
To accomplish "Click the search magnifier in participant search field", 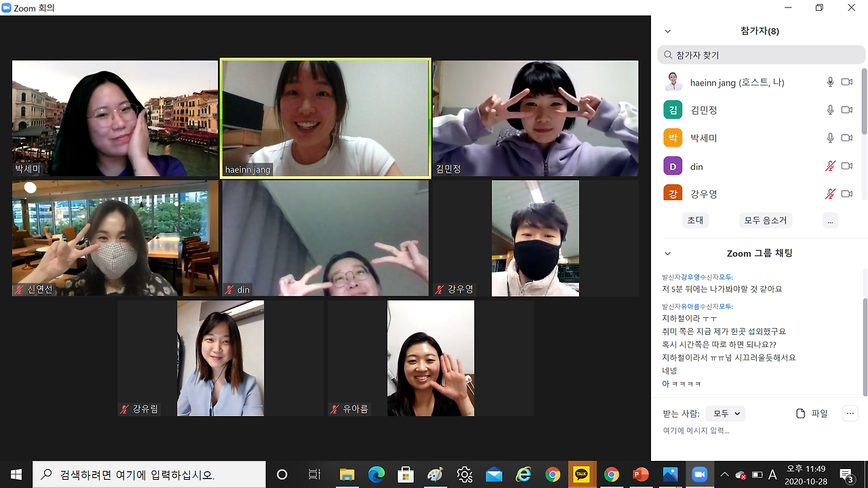I will tap(667, 54).
